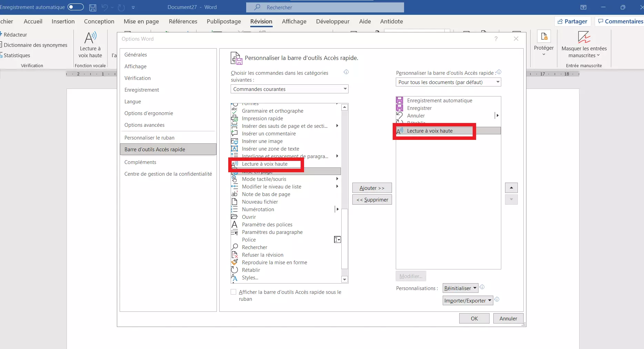Expand Numérotation submenu arrow

pyautogui.click(x=337, y=209)
